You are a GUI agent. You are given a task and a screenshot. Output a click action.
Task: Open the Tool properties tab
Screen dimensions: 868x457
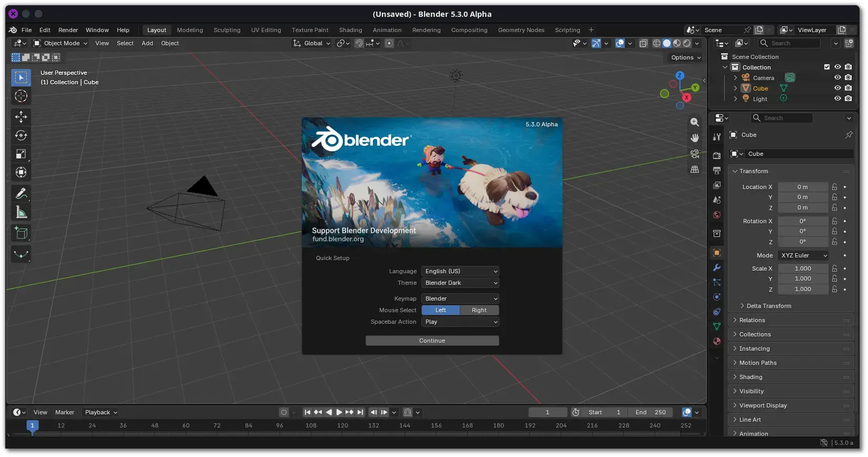pos(717,137)
